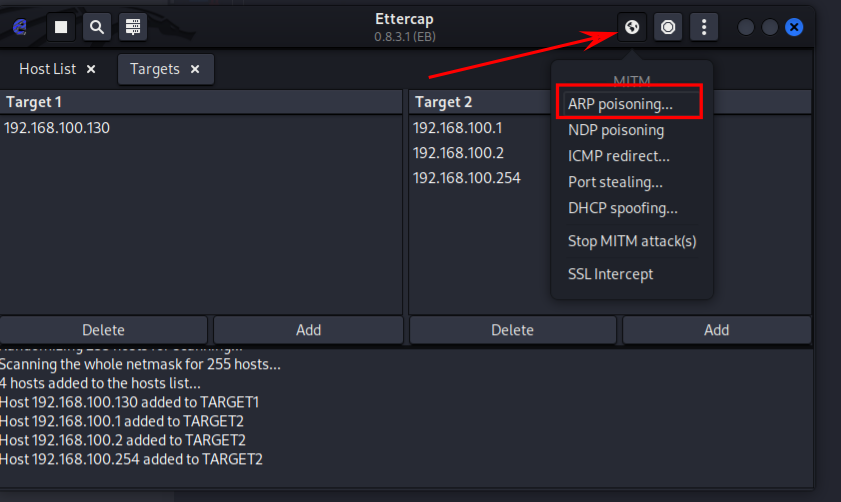Click log line 'Scanning the whole netmask for 255 hosts...'
841x502 pixels.
tap(140, 364)
